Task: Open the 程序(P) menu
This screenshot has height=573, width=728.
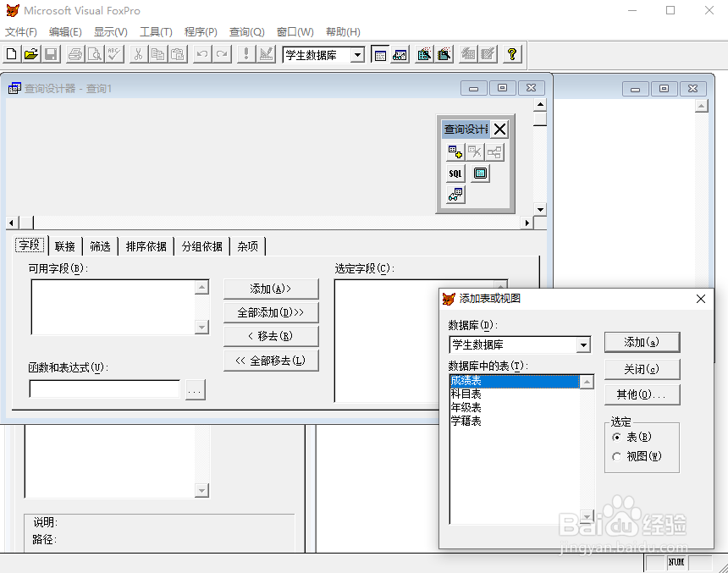Action: click(x=201, y=32)
